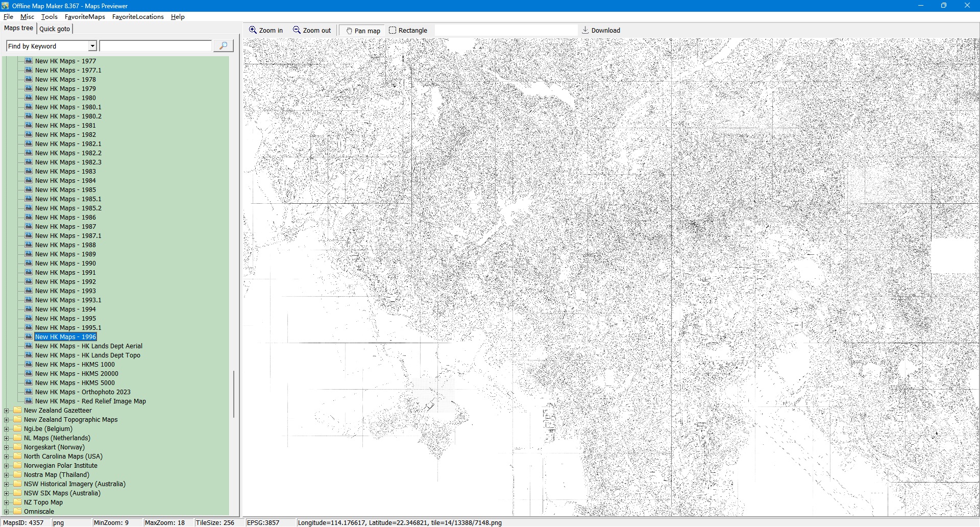The height and width of the screenshot is (527, 980).
Task: Open the FavoriteLocations menu
Action: (138, 17)
